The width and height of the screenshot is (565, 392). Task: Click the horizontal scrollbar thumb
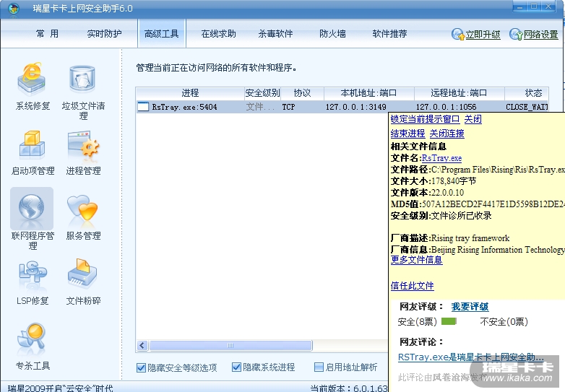click(230, 346)
